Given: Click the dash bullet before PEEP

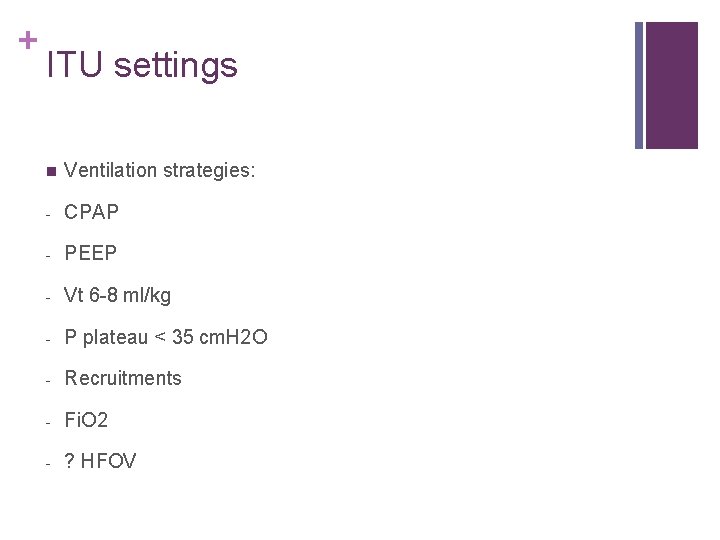Looking at the screenshot, I should coord(49,254).
